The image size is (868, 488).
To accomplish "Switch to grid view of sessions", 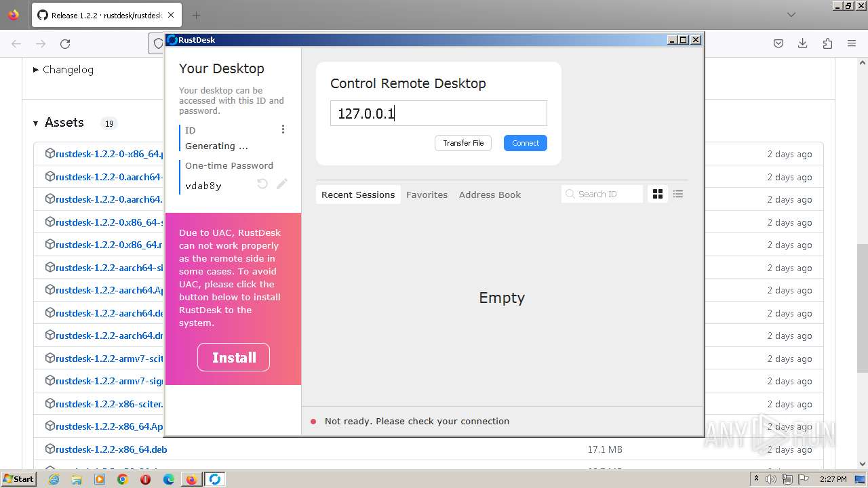I will 657,195.
